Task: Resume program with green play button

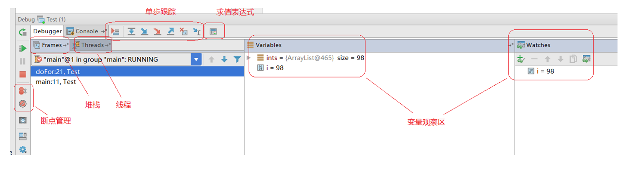Action: (x=23, y=48)
